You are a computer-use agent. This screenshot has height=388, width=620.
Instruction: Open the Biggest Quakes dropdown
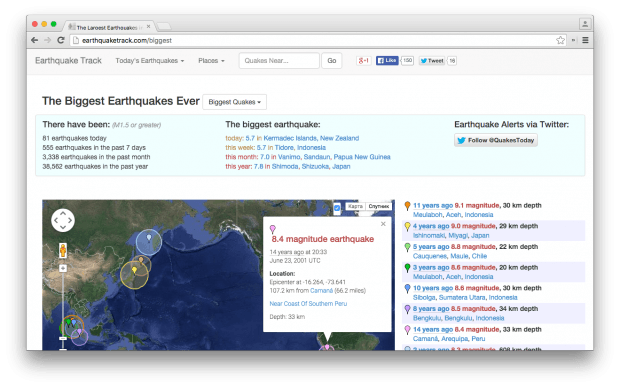(x=235, y=102)
